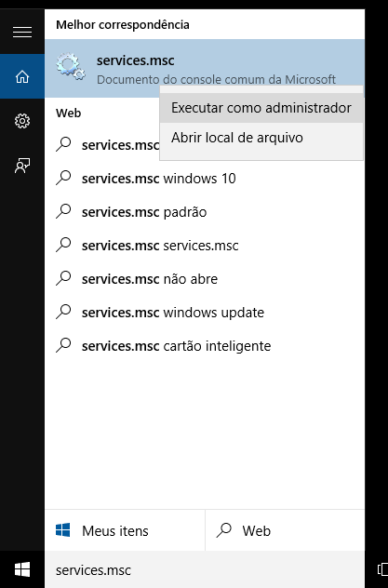Open the services.msc best match result

(205, 68)
